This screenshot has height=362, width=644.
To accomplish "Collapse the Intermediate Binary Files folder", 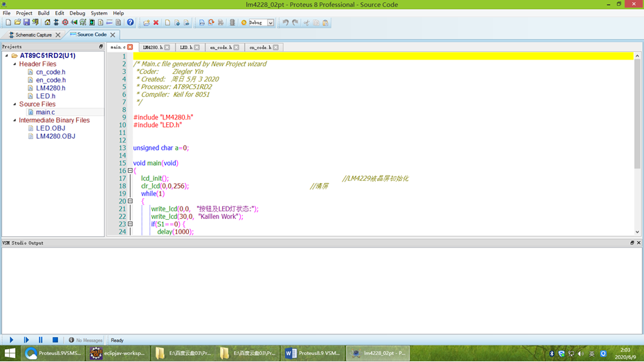I will pyautogui.click(x=15, y=120).
